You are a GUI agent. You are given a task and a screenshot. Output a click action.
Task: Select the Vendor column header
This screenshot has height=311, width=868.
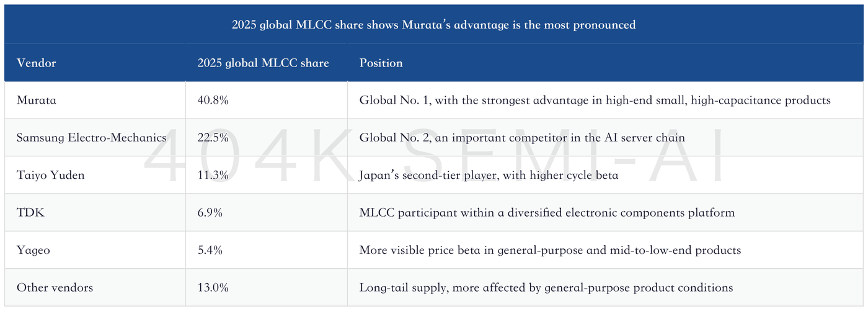(37, 63)
